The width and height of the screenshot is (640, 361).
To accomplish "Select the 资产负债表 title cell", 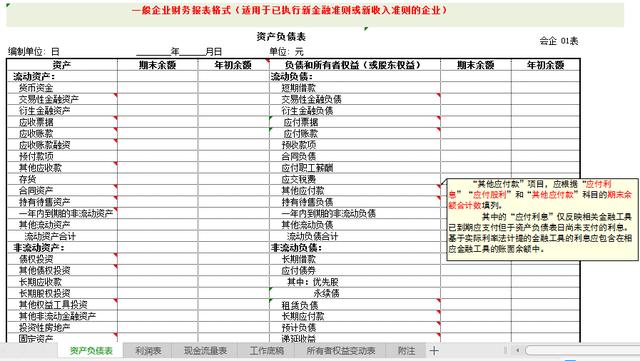I will (x=281, y=37).
